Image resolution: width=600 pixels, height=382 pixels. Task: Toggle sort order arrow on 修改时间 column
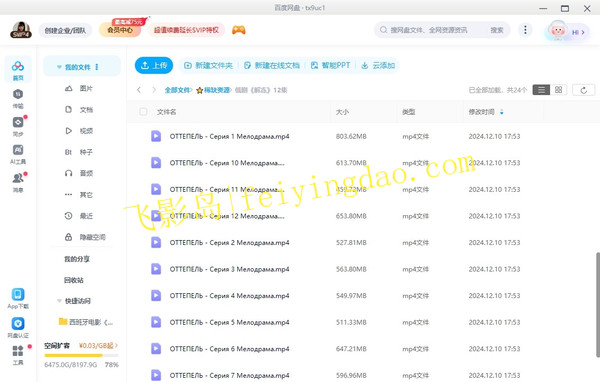502,112
